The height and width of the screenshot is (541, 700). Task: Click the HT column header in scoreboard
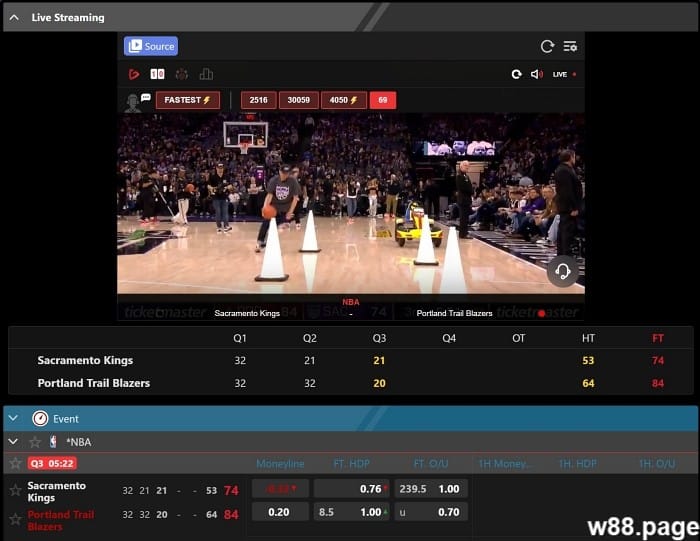(588, 338)
